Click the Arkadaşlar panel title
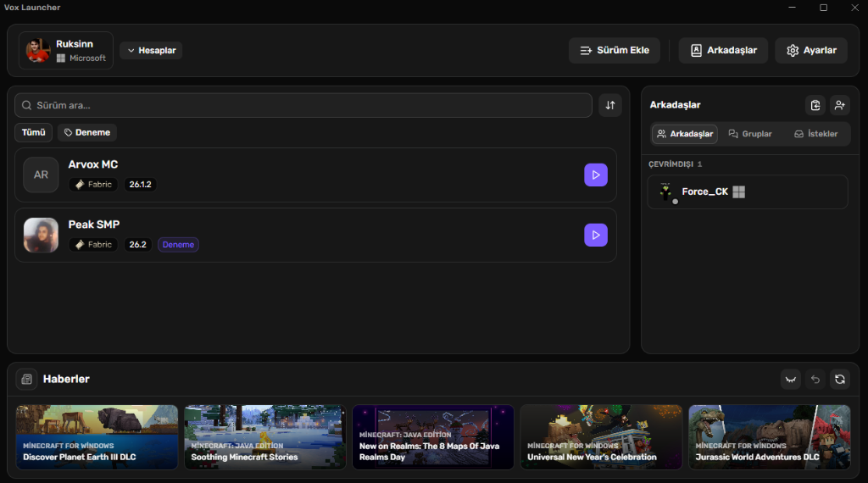 pos(675,104)
